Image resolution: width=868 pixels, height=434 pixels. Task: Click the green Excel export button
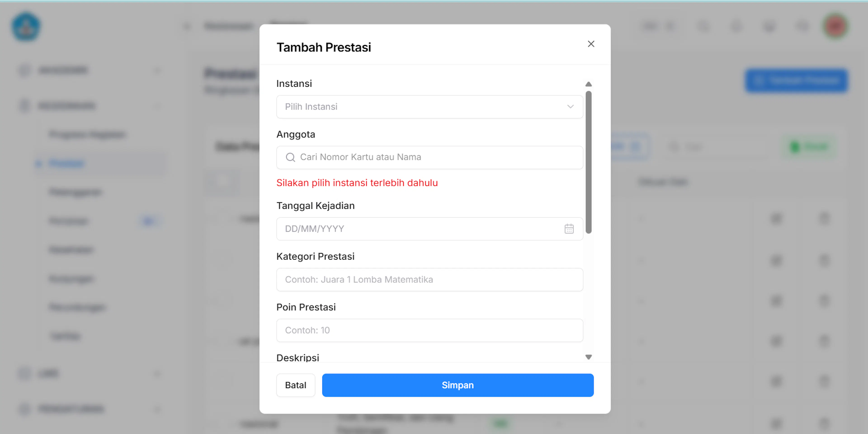point(809,147)
